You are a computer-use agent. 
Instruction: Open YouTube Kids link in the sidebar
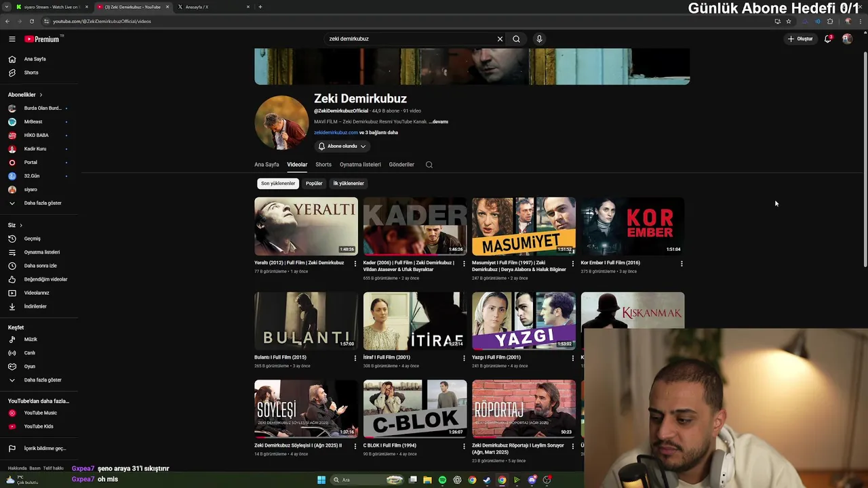(39, 426)
